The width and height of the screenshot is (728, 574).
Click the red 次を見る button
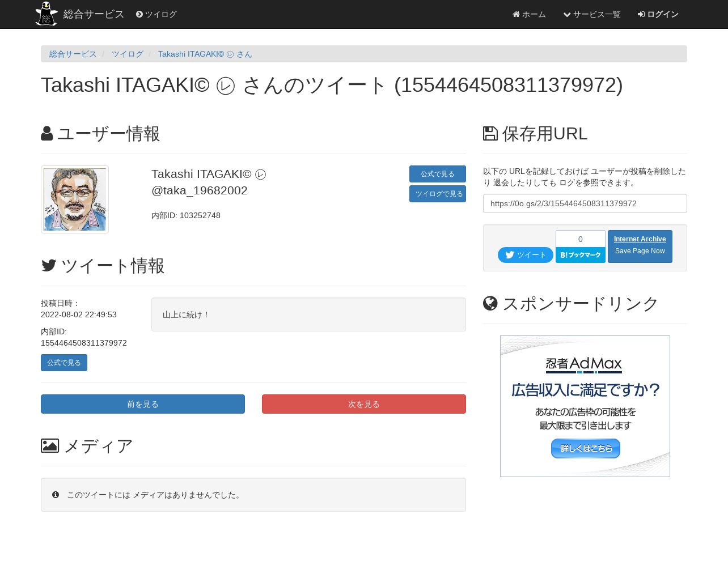364,404
